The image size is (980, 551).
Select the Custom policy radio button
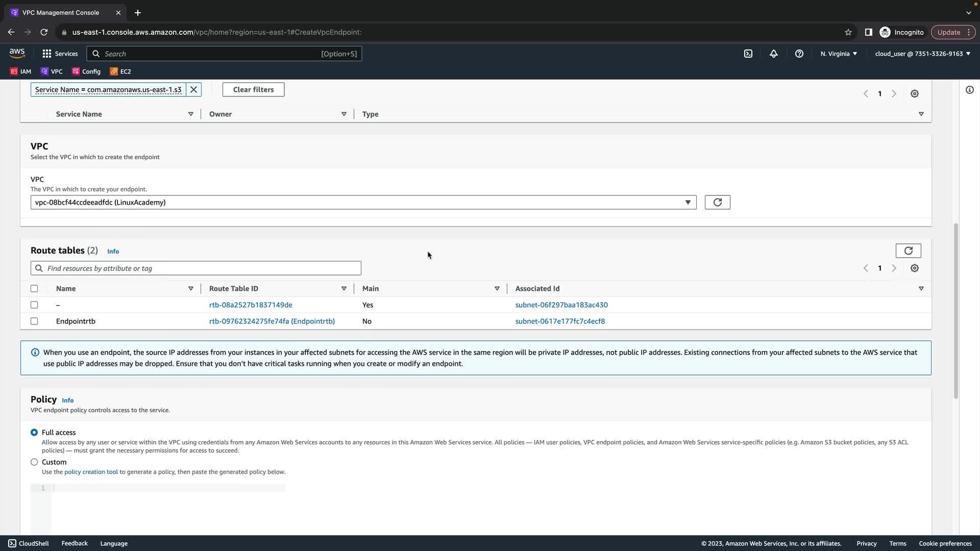(x=34, y=462)
